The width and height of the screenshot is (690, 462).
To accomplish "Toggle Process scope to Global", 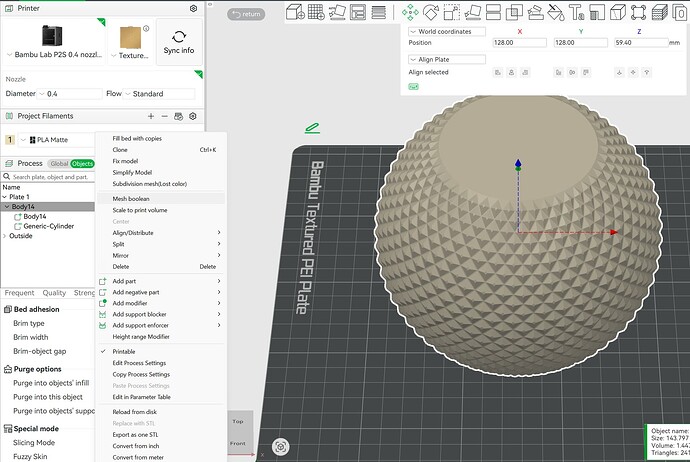I will pos(59,164).
